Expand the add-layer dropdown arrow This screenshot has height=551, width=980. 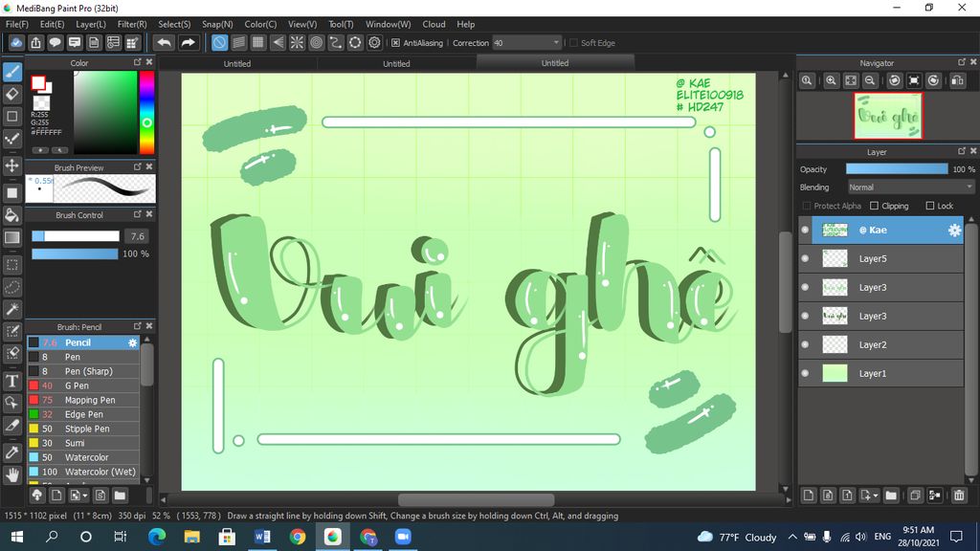(876, 496)
